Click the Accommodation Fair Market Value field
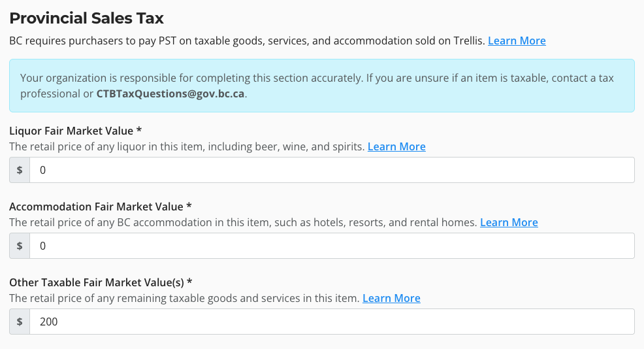This screenshot has width=644, height=349. click(332, 246)
